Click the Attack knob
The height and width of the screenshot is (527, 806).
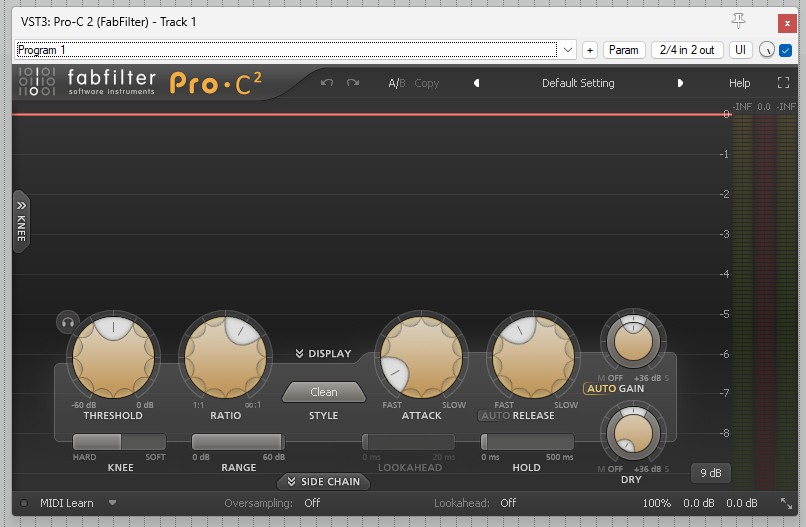422,357
